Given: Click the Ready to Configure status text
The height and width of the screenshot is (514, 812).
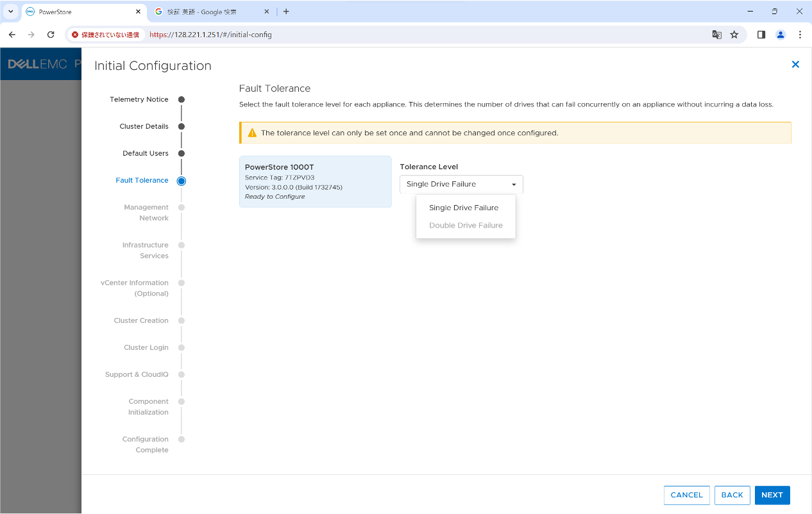Looking at the screenshot, I should point(275,197).
